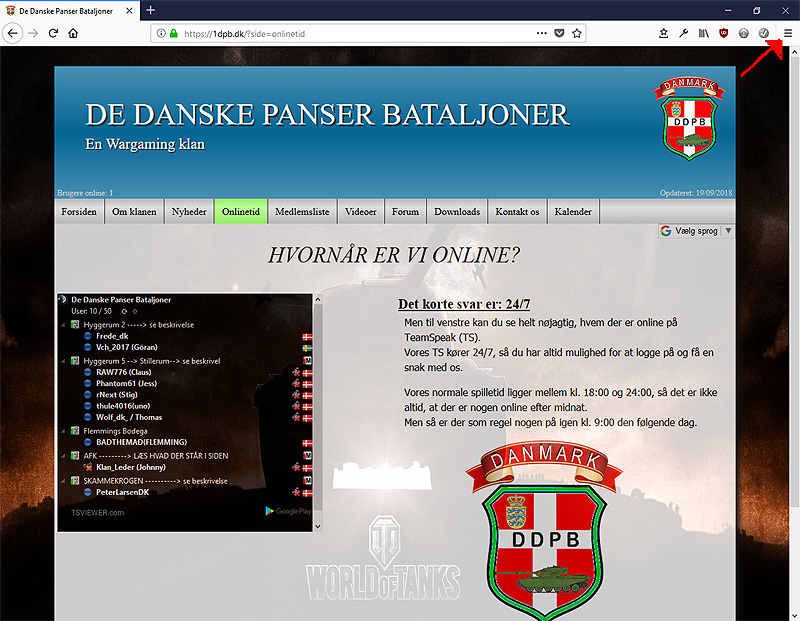The width and height of the screenshot is (800, 621).
Task: Open the Firefox hamburger menu
Action: tap(787, 33)
